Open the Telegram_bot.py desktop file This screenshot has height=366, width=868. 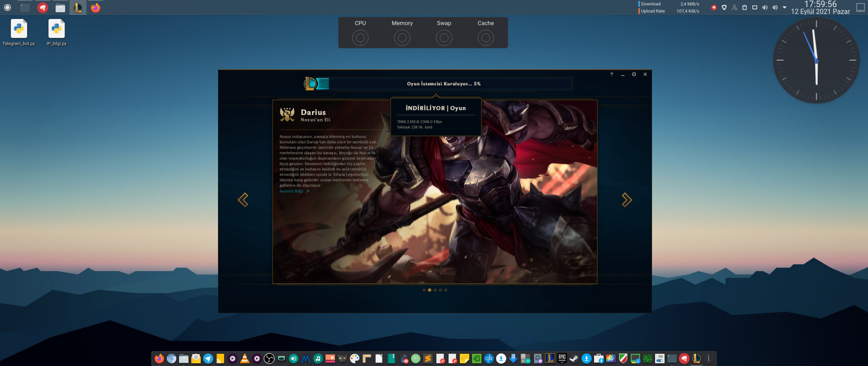click(19, 33)
